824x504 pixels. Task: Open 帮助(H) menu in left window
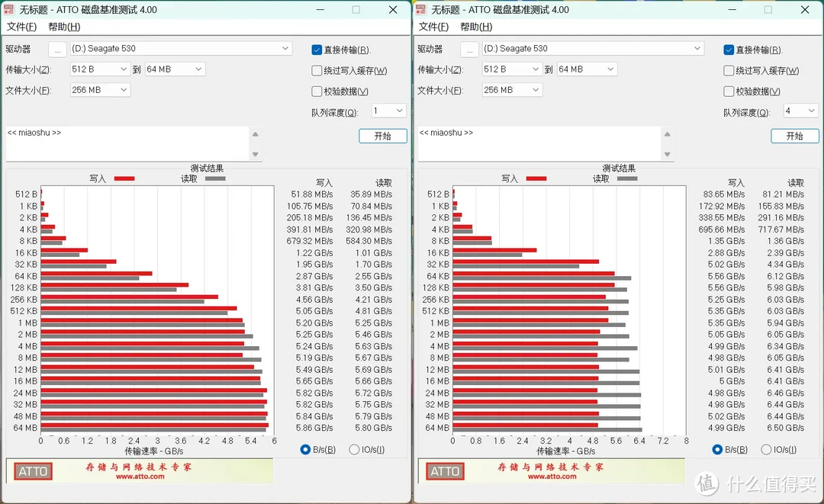64,27
